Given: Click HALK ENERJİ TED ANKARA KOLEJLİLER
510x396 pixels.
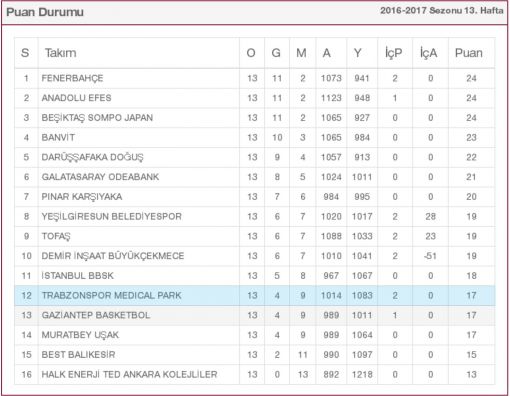Looking at the screenshot, I should pyautogui.click(x=129, y=374).
